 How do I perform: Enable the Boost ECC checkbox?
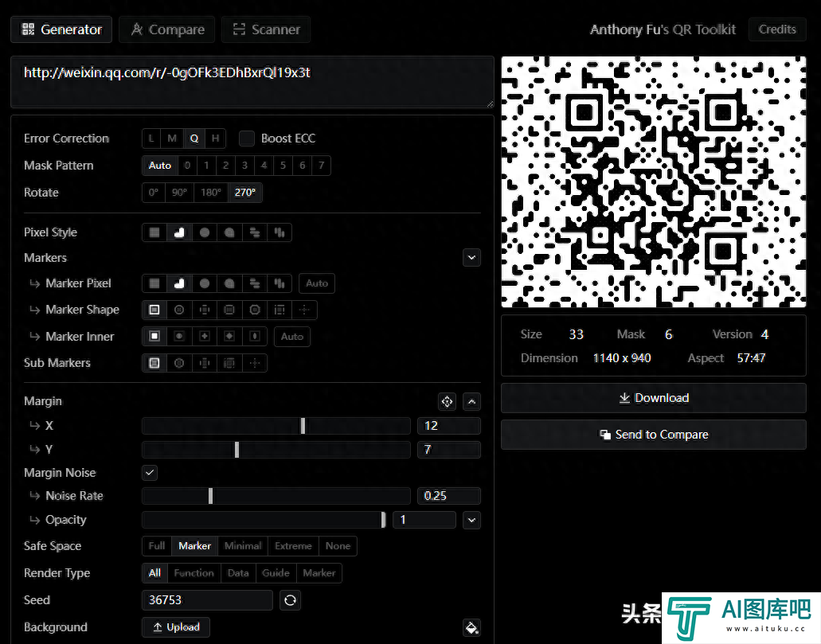247,139
